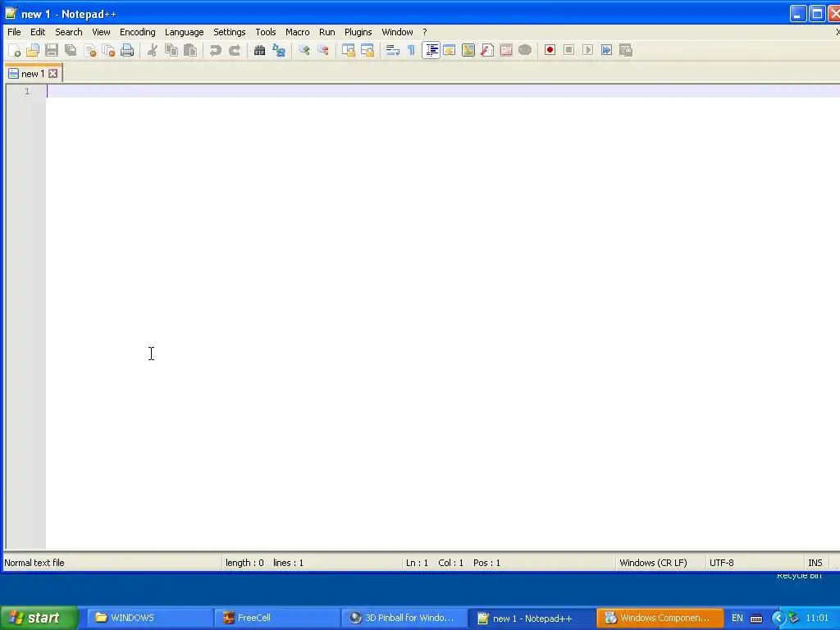Open the Run menu

(326, 32)
